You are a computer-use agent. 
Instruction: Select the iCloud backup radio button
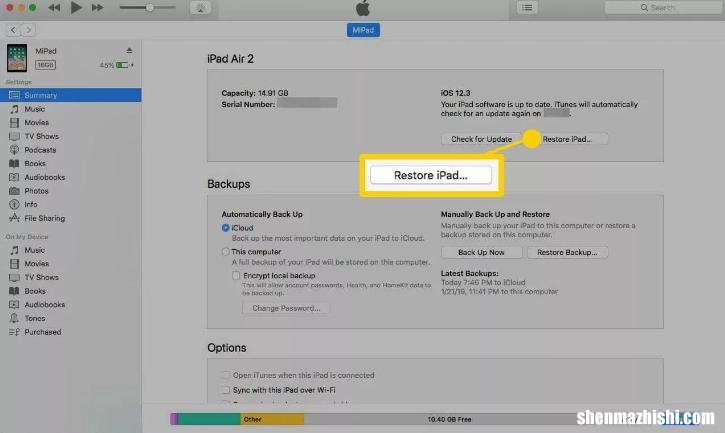226,228
